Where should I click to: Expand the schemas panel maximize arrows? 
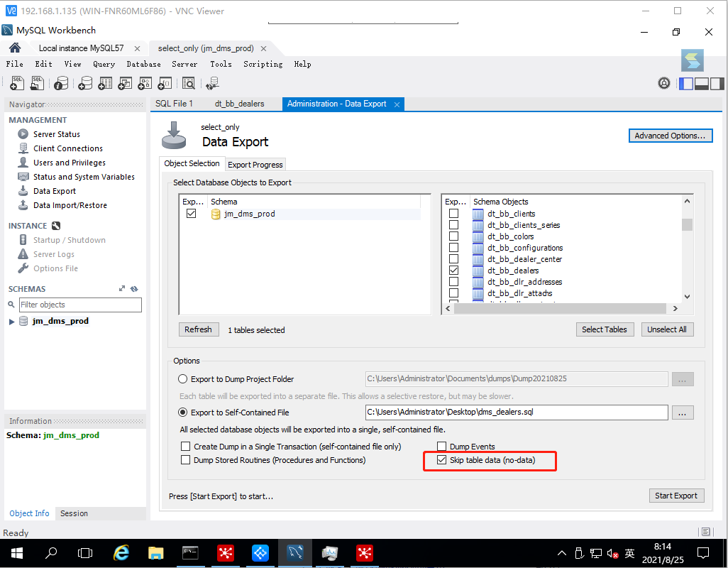click(121, 289)
